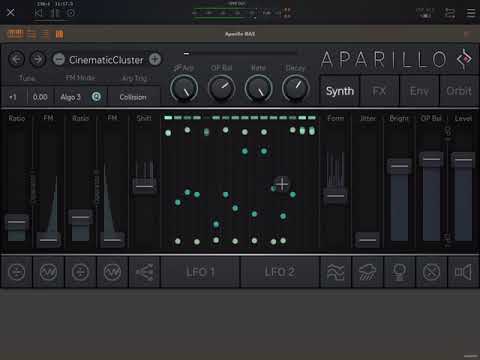Image resolution: width=480 pixels, height=360 pixels.
Task: Click the divide icon beneath the right Ratio fader
Action: (x=80, y=272)
